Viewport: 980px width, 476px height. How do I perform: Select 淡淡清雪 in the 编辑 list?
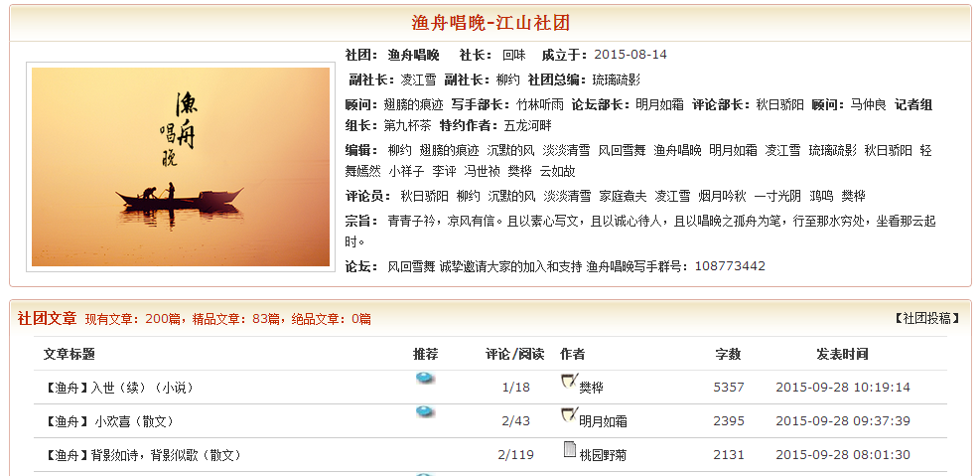click(566, 151)
